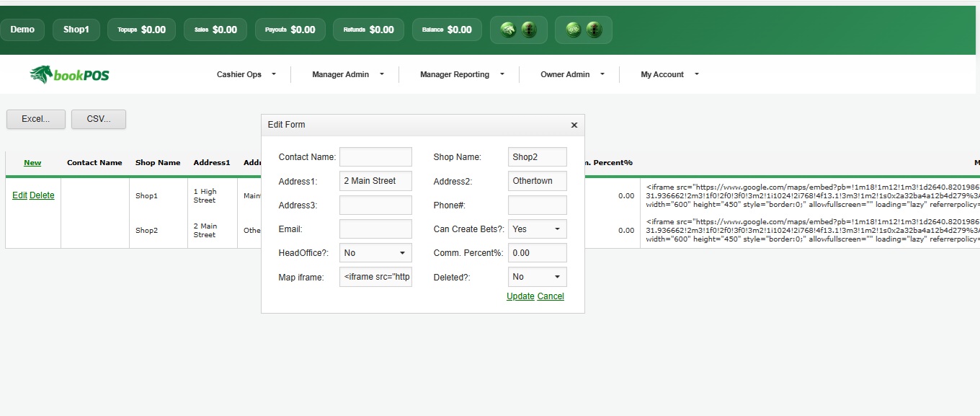Click the Update link in Edit Form
Screen dimensions: 980x416
(520, 296)
